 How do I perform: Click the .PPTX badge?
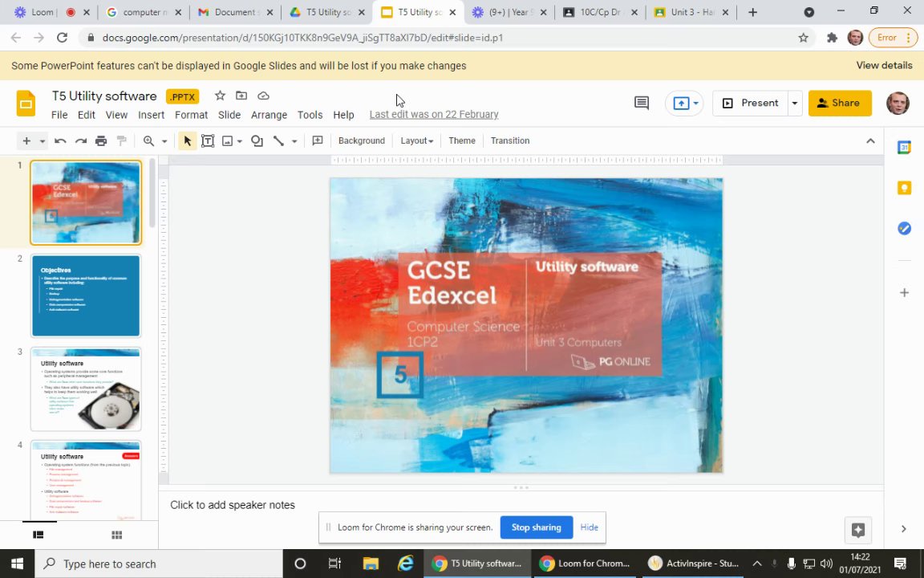pyautogui.click(x=183, y=96)
